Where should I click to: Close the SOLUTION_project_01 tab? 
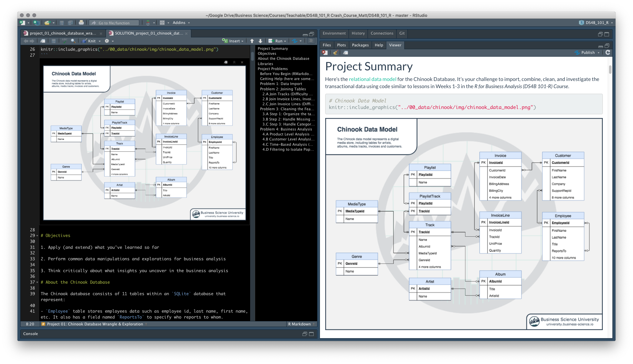coord(186,34)
